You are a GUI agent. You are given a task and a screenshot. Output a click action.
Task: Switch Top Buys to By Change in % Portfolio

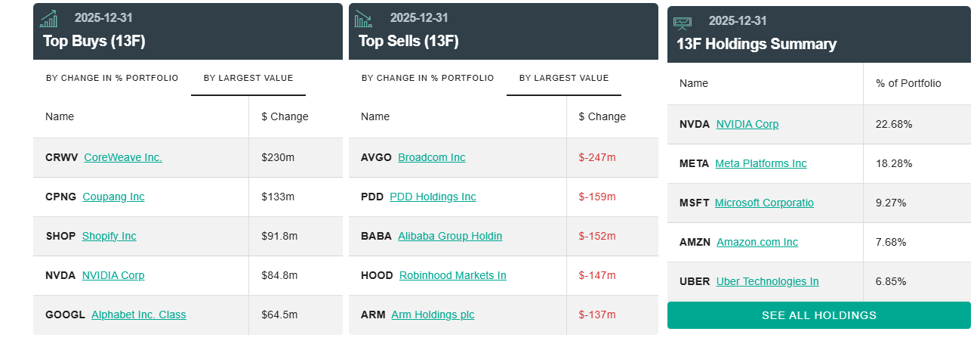112,78
